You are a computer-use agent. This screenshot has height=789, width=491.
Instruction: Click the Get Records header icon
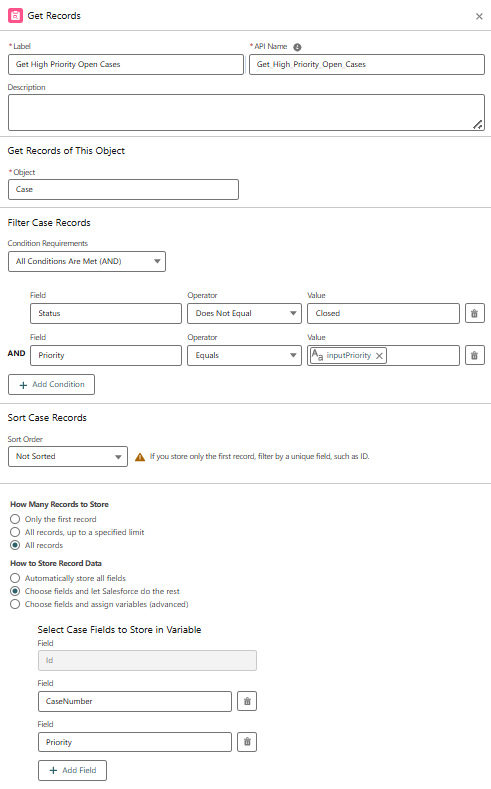click(x=16, y=16)
